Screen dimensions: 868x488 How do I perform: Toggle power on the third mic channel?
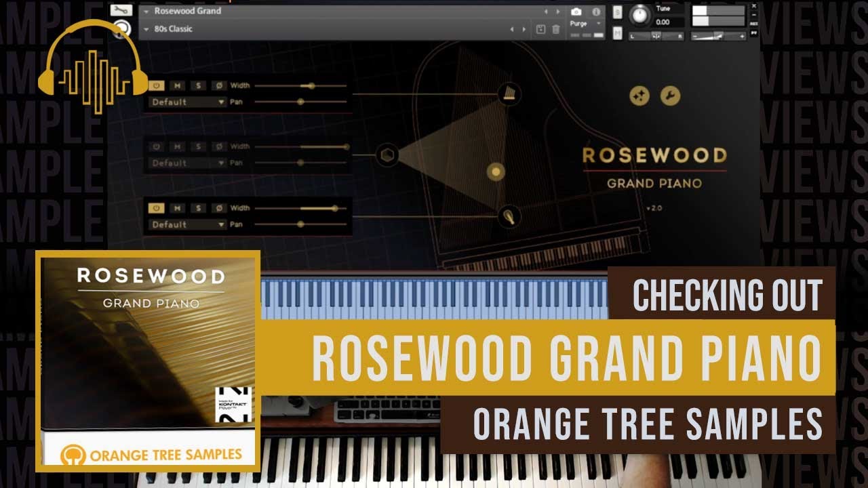click(x=157, y=208)
